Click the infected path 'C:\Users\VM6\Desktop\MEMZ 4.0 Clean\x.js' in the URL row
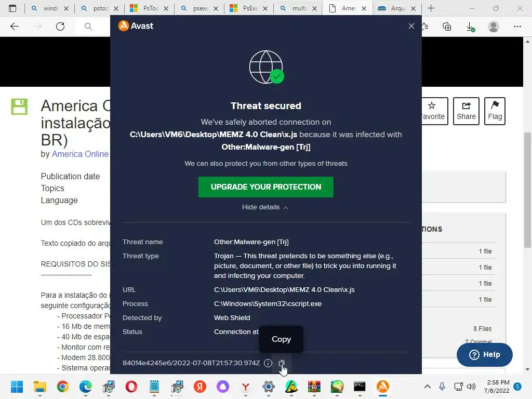 [x=284, y=290]
